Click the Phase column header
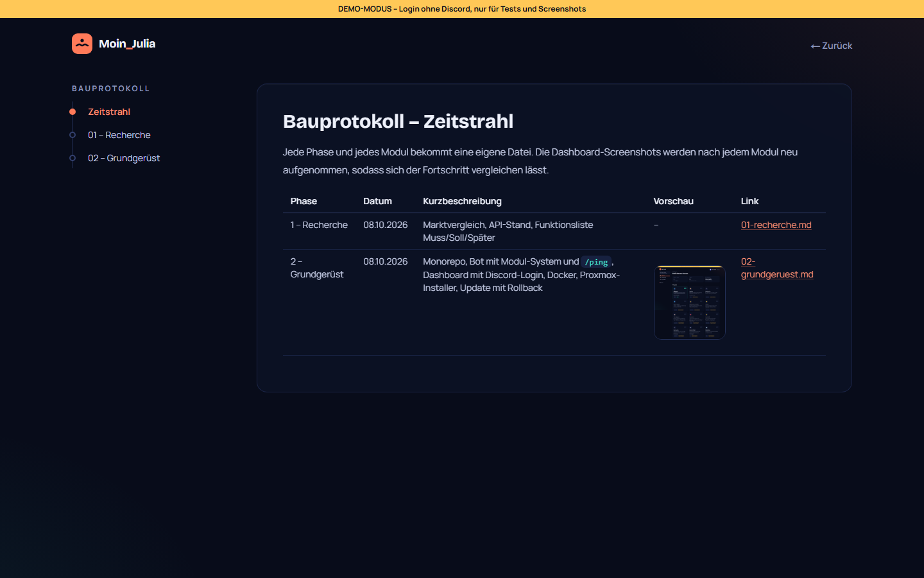This screenshot has width=924, height=578. (x=304, y=201)
